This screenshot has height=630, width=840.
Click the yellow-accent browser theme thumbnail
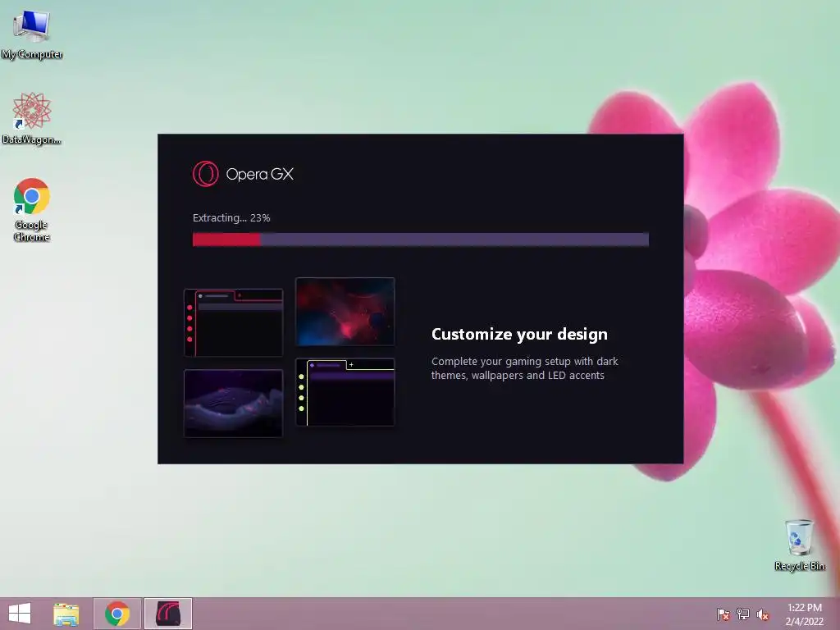[x=345, y=392]
